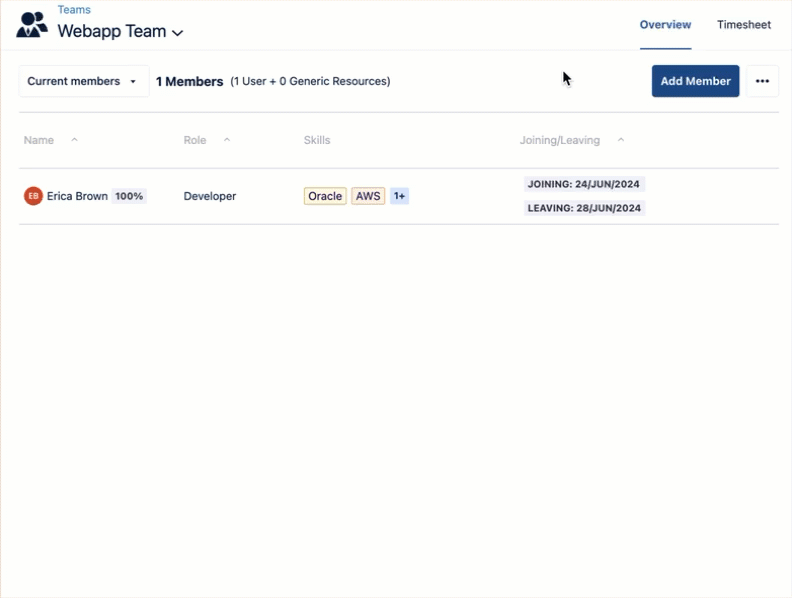This screenshot has width=792, height=598.
Task: Click the Skills column header
Action: [317, 140]
